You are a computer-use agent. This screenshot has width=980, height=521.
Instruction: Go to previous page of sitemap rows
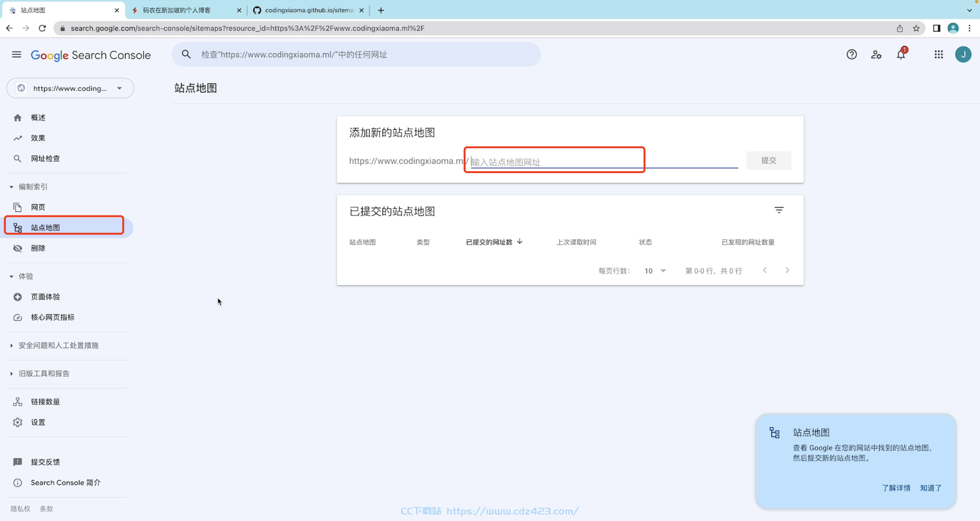pyautogui.click(x=765, y=270)
